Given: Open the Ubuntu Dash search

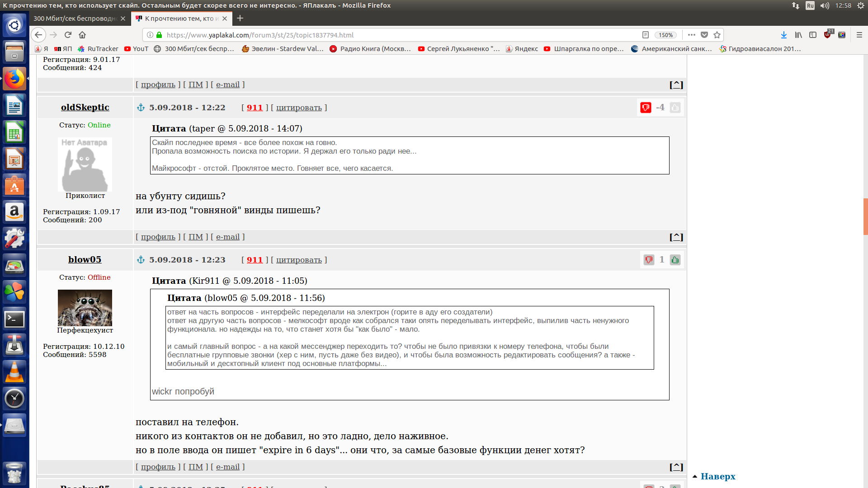Looking at the screenshot, I should (14, 25).
